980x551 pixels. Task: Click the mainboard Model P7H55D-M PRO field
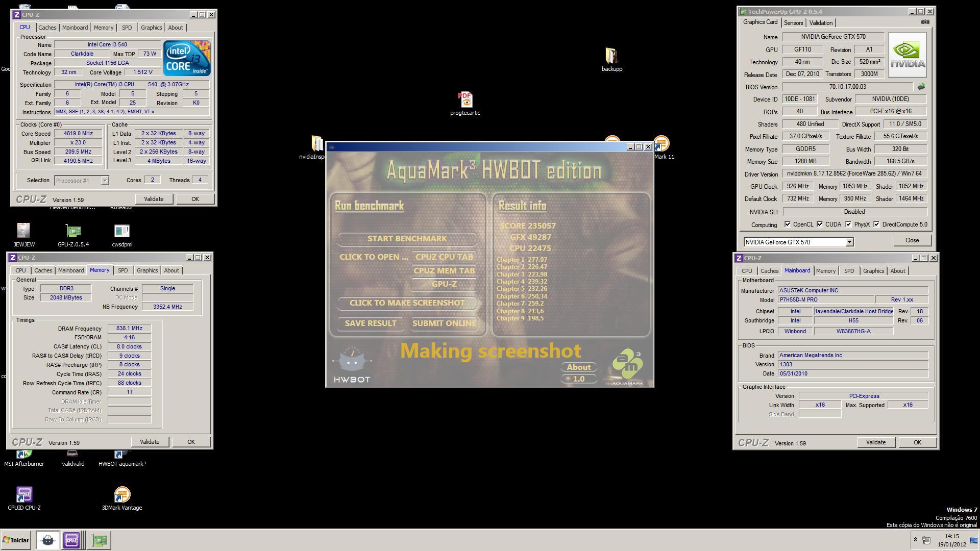click(x=825, y=300)
